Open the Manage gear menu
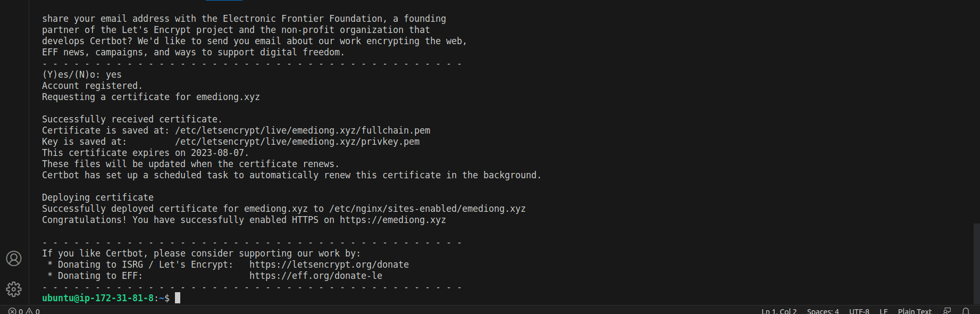980x314 pixels. coord(14,289)
